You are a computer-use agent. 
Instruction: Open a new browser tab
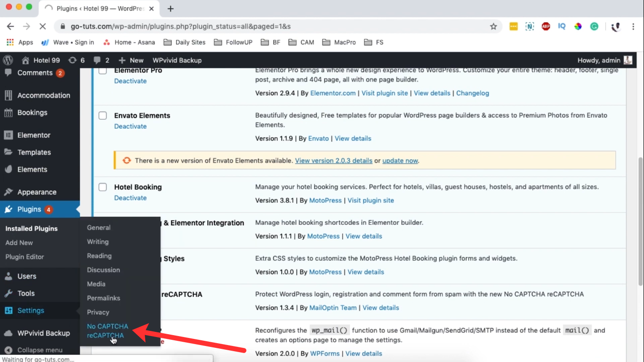pyautogui.click(x=171, y=8)
